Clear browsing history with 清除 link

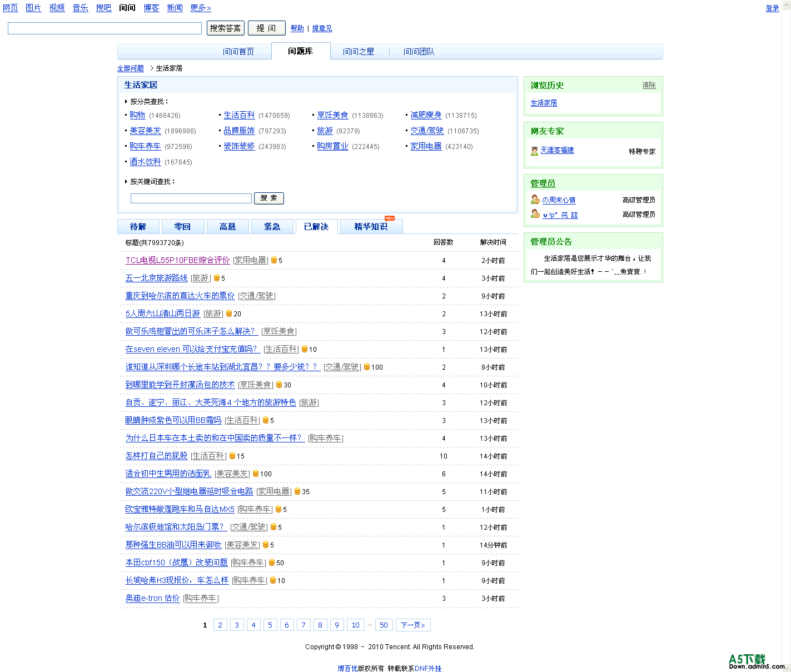point(649,86)
